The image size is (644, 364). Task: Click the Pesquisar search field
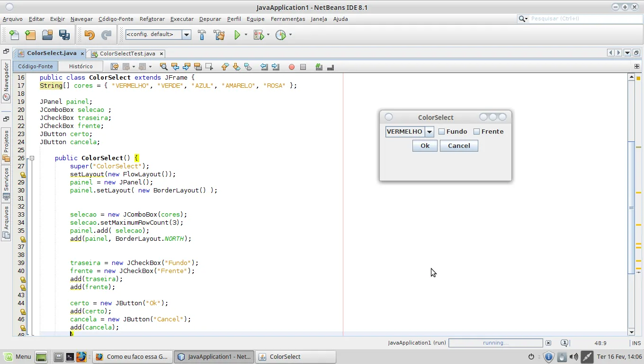[x=582, y=18]
